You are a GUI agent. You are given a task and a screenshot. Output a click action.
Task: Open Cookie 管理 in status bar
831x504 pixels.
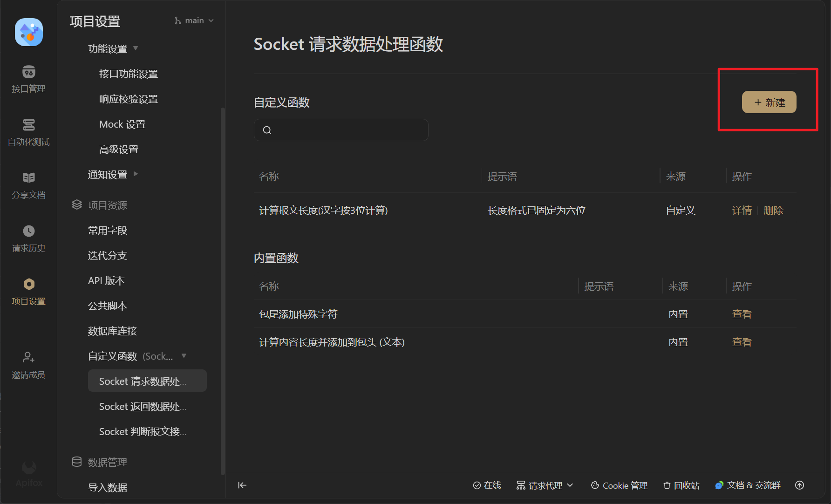coord(619,485)
